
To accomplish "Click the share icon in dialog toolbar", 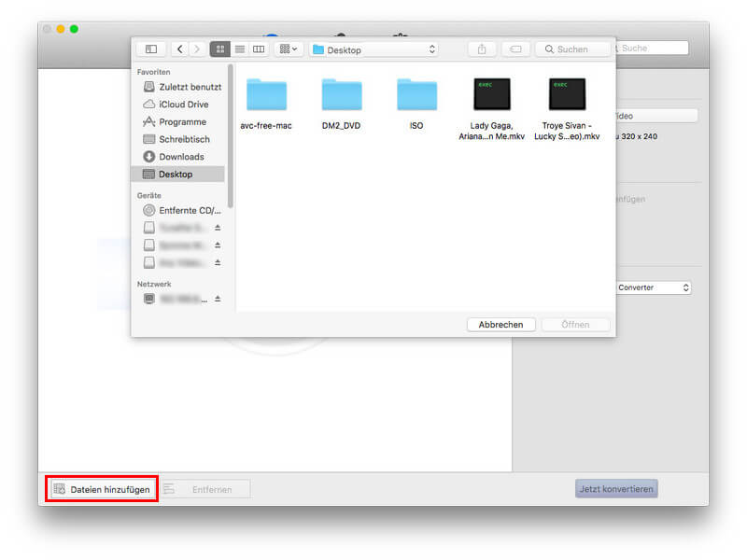I will click(482, 49).
